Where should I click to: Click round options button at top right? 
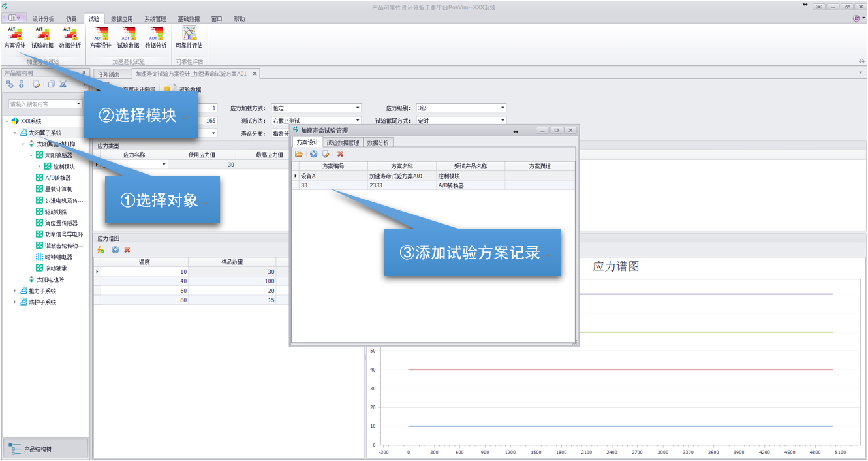856,18
